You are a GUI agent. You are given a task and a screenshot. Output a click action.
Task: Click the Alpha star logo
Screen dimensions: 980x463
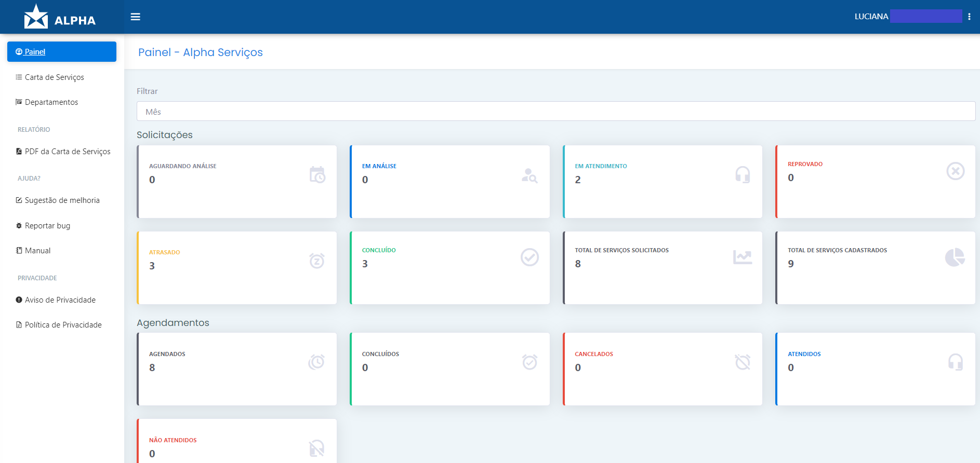pos(36,17)
